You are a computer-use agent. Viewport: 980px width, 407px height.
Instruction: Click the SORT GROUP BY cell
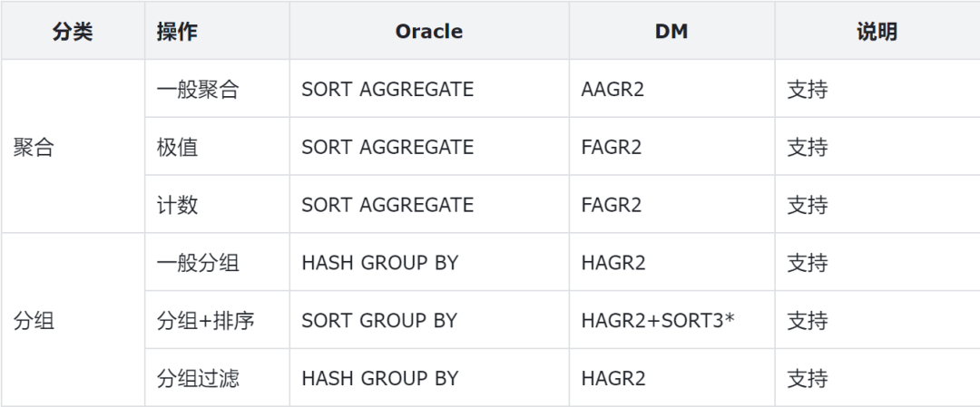379,321
